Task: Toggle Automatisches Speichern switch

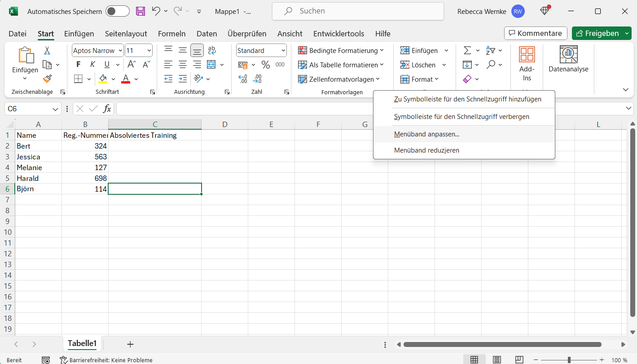Action: (x=117, y=11)
